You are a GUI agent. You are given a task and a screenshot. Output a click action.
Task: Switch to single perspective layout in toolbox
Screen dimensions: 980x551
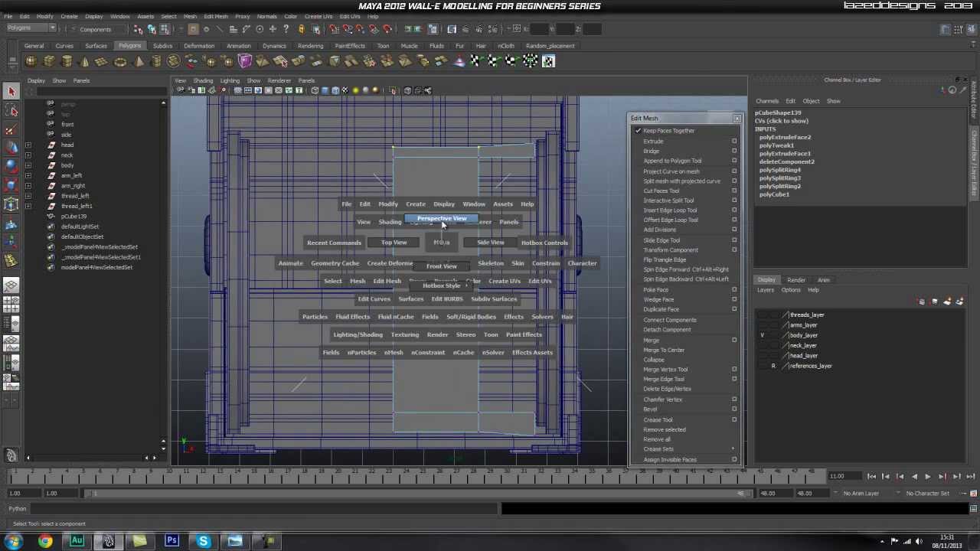click(11, 285)
